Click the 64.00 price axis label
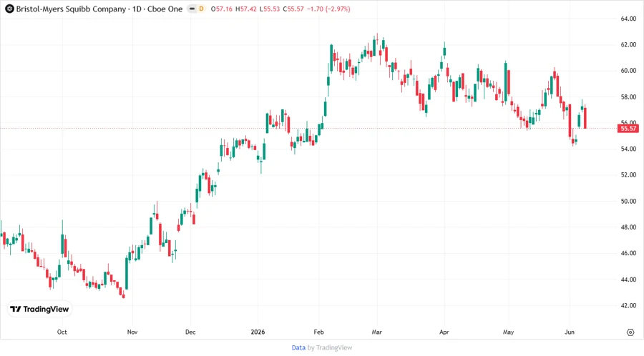644x356 pixels. [628, 19]
